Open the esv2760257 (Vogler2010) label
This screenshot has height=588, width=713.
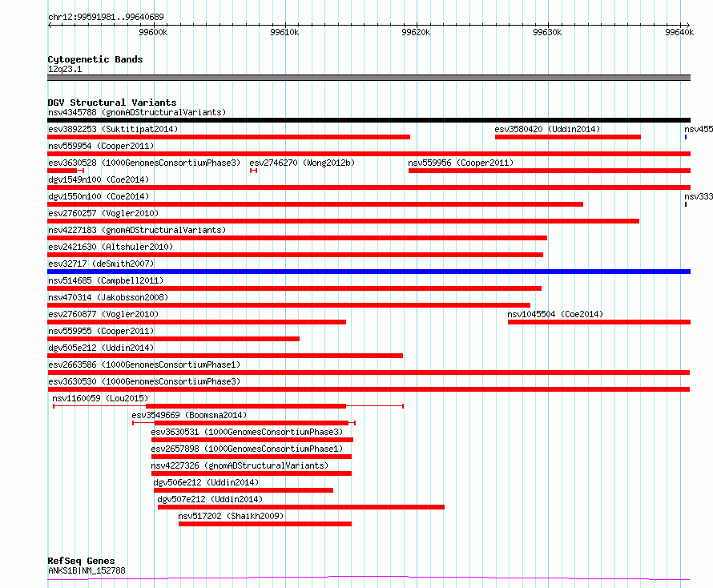[103, 213]
